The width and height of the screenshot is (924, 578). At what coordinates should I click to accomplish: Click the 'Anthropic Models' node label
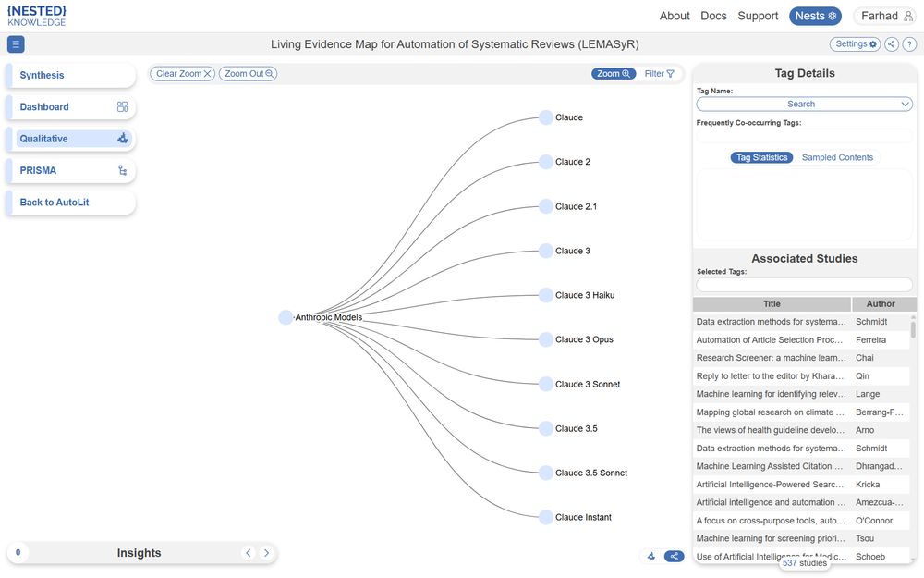328,317
